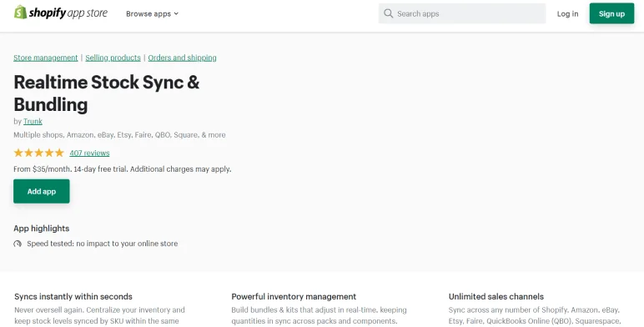The height and width of the screenshot is (327, 644).
Task: Click 'Sync across any number of Shopify' text
Action: (535, 315)
